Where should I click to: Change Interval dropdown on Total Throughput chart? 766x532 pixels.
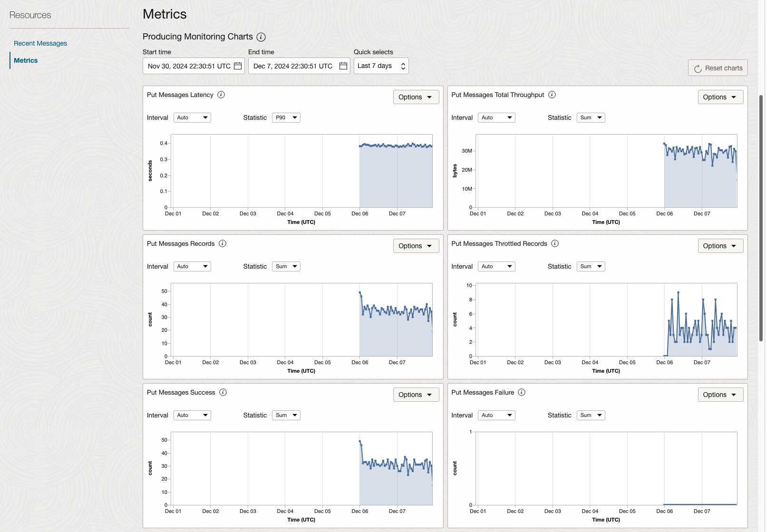point(497,117)
